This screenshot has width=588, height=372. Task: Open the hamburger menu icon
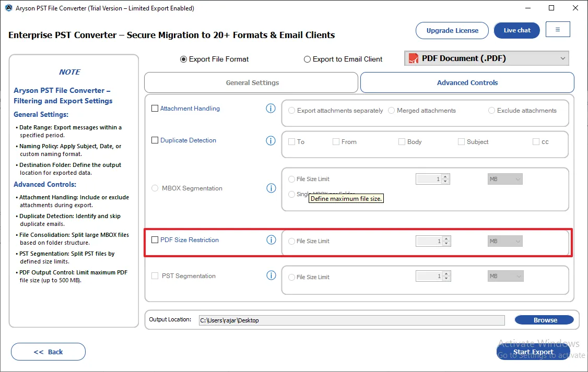point(558,29)
